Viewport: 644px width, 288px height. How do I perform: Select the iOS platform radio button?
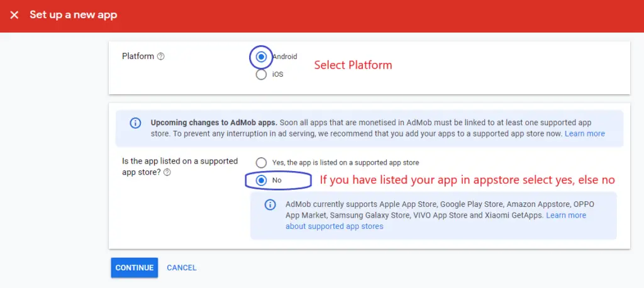[261, 74]
